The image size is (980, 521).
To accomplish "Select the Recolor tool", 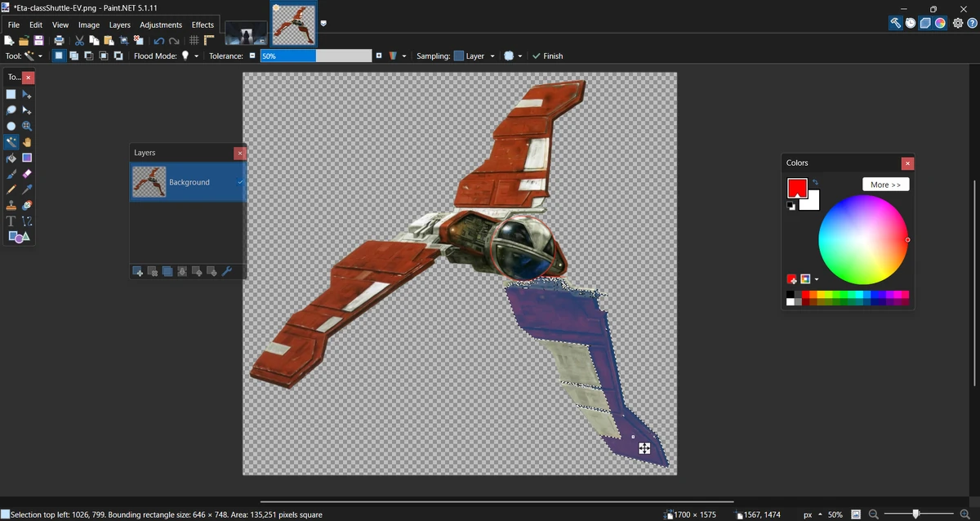I will (27, 206).
